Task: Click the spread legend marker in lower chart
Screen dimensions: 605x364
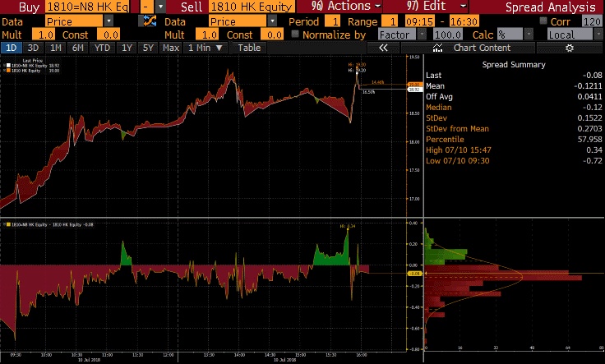Action: click(x=7, y=223)
